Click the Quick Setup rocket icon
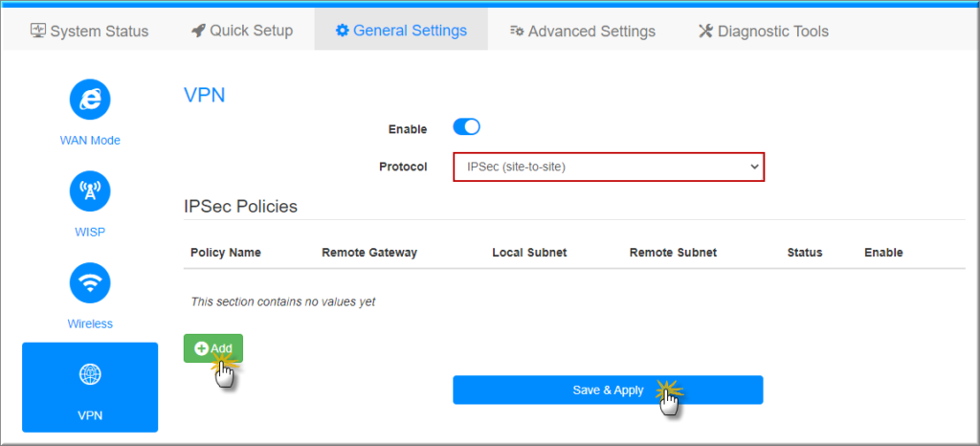Screen dimensions: 980x446 point(198,31)
